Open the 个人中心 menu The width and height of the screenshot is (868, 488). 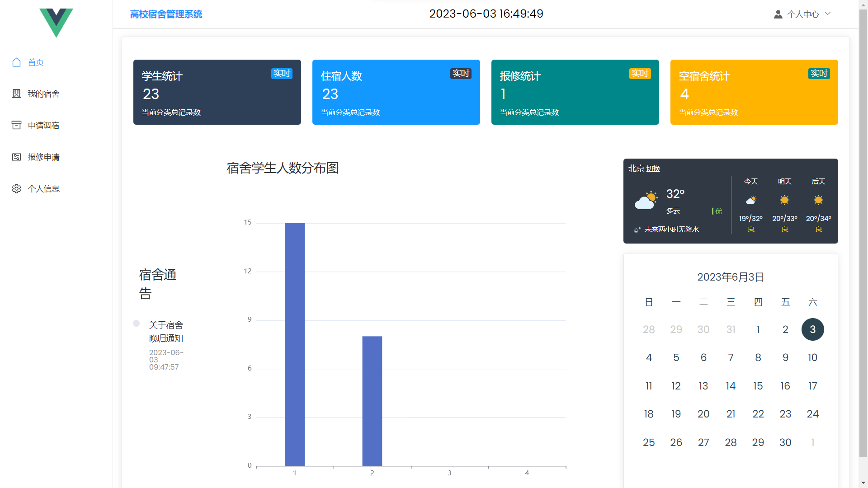click(803, 14)
